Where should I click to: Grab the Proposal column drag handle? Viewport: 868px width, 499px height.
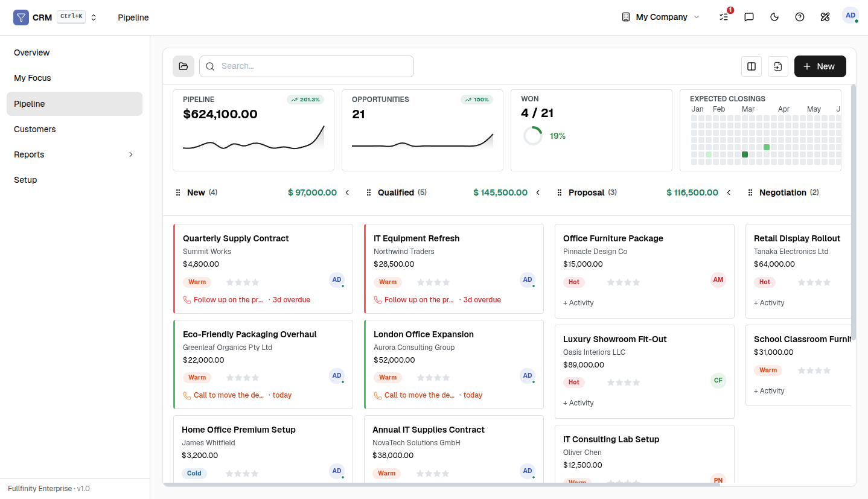[560, 192]
